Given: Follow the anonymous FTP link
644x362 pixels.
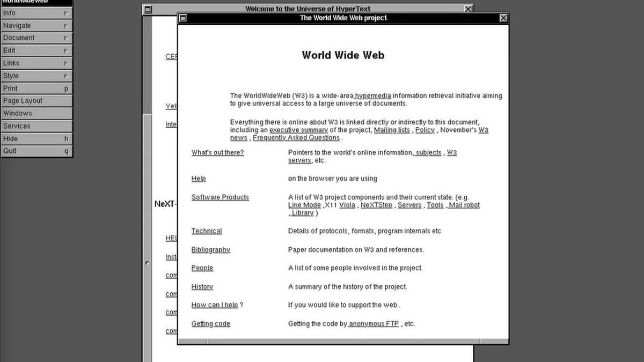Looking at the screenshot, I should 374,323.
